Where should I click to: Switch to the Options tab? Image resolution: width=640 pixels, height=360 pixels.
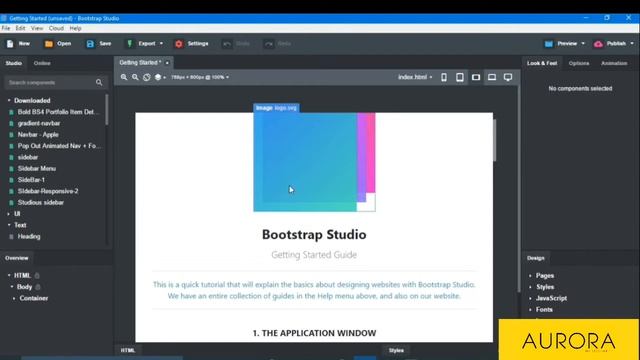[579, 63]
